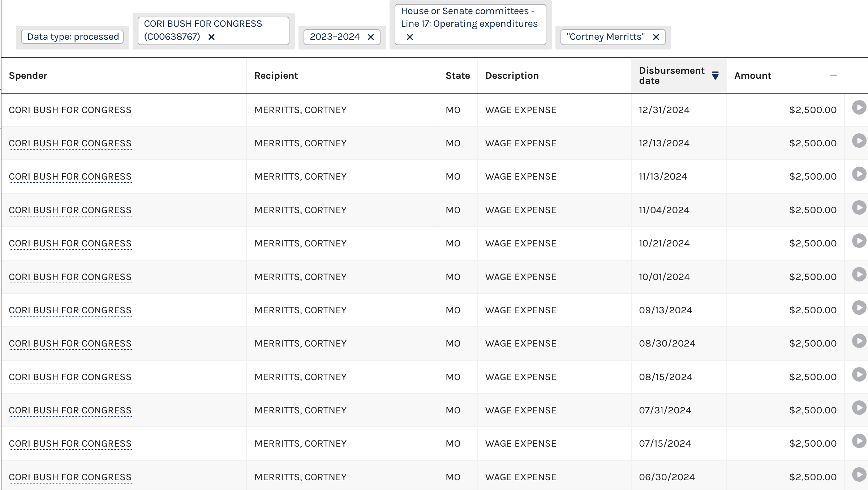Image resolution: width=868 pixels, height=490 pixels.
Task: Open arrow icon on the 07/15/2024 row
Action: click(x=859, y=441)
